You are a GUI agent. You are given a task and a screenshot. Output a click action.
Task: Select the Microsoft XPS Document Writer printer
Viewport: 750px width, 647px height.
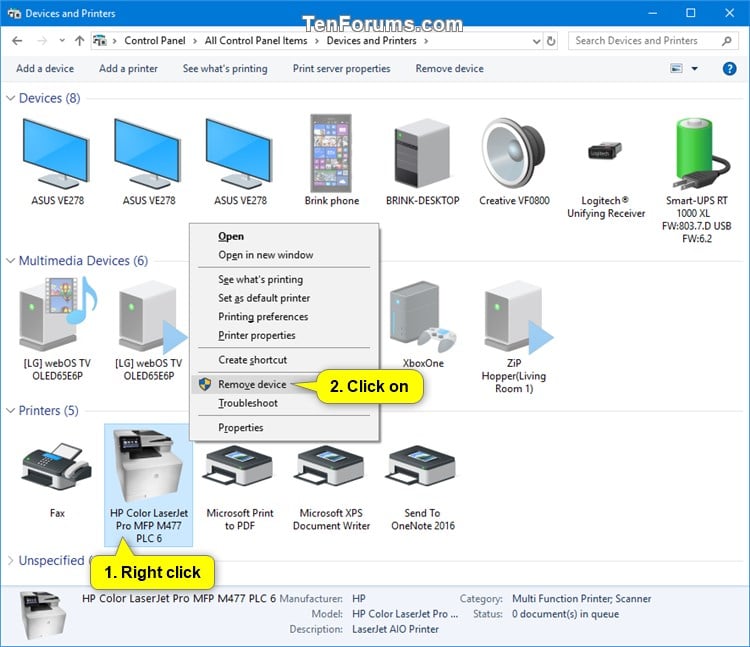click(x=330, y=466)
